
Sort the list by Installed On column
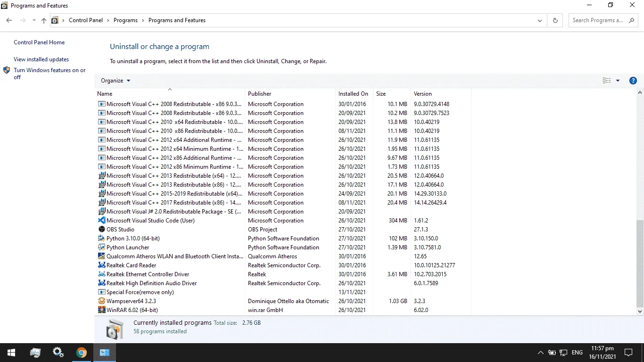(x=354, y=94)
